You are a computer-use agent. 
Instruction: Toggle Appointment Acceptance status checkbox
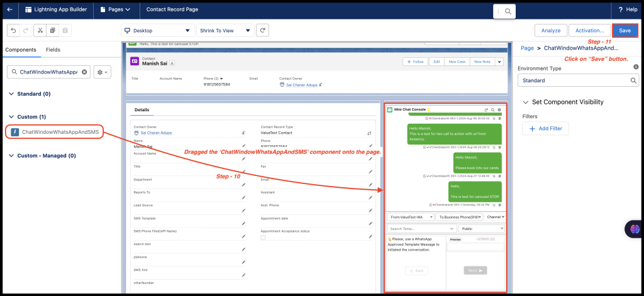[x=264, y=238]
